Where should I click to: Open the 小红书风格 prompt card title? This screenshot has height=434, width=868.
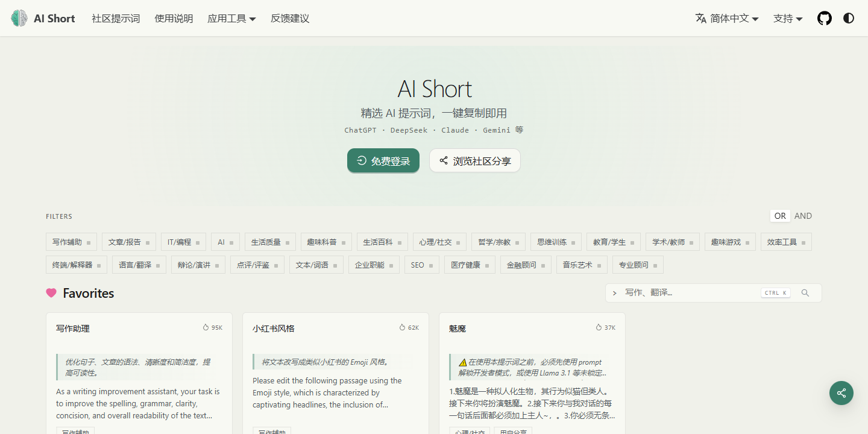pyautogui.click(x=274, y=329)
